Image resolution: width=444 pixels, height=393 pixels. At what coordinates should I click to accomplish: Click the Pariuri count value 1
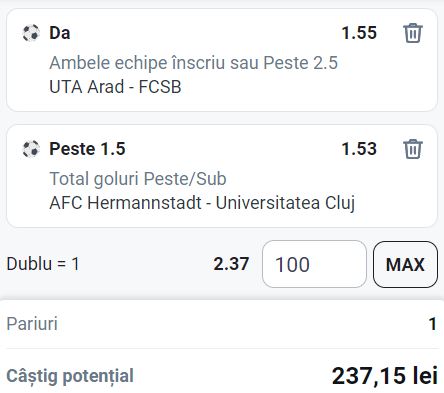click(432, 324)
